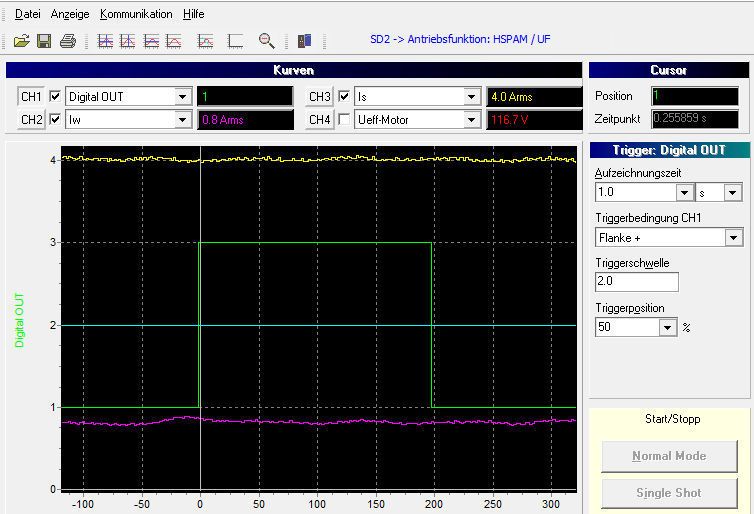Click the cyan trigger threshold line at 2
This screenshot has width=754, height=514.
[x=317, y=326]
